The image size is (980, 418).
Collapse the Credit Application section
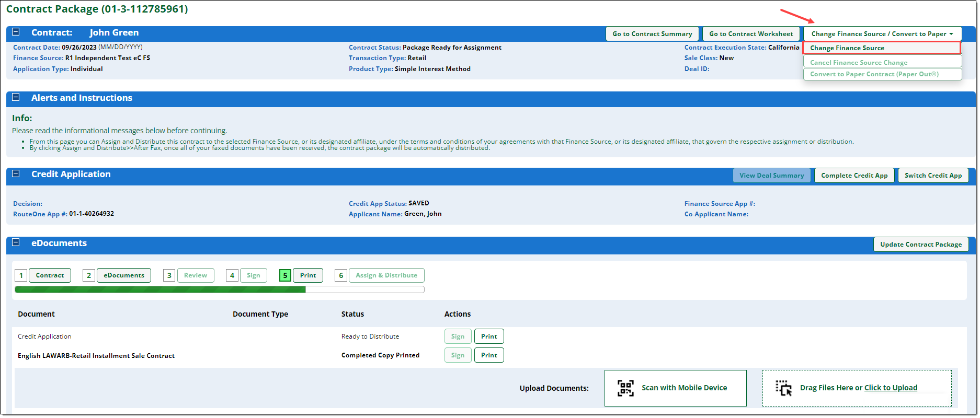16,173
